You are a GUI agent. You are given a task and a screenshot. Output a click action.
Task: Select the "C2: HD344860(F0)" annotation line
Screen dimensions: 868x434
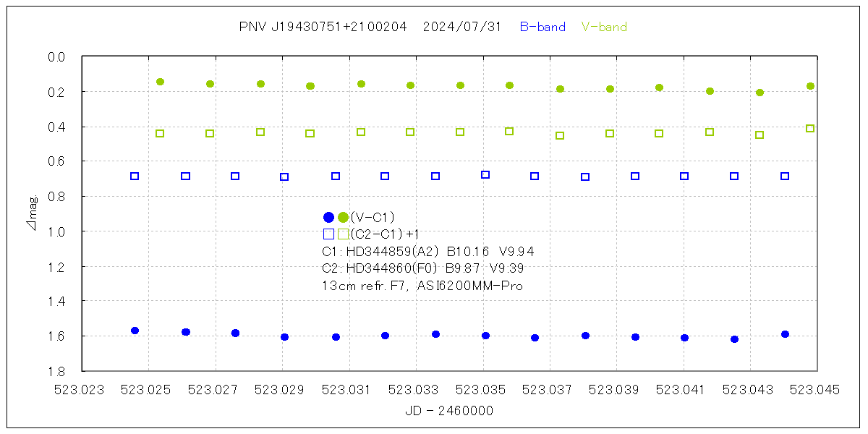[380, 268]
